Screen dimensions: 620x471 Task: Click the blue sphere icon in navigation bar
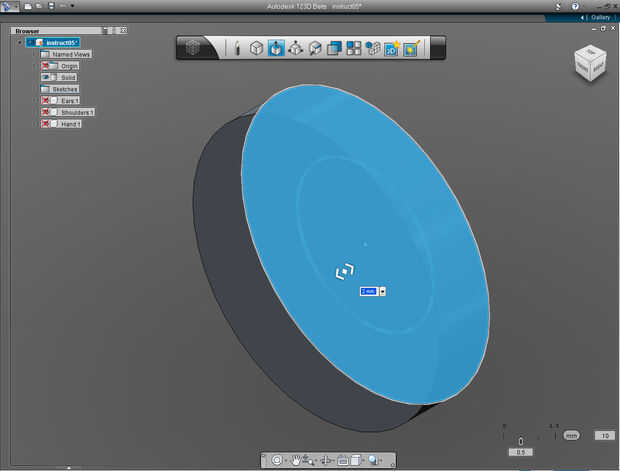click(372, 460)
